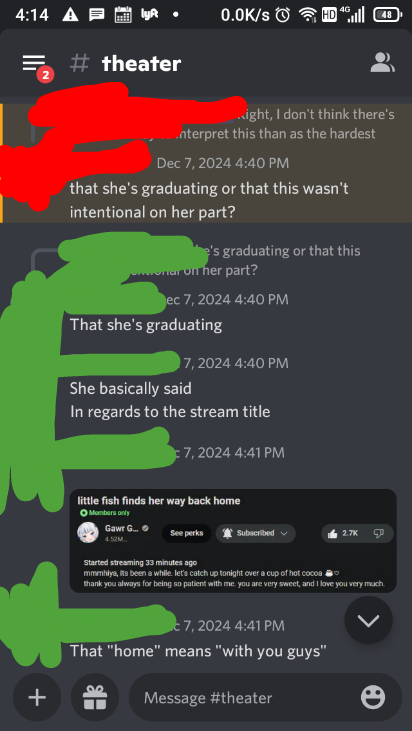Open the emoji picker smiley
The height and width of the screenshot is (731, 412).
tap(373, 698)
